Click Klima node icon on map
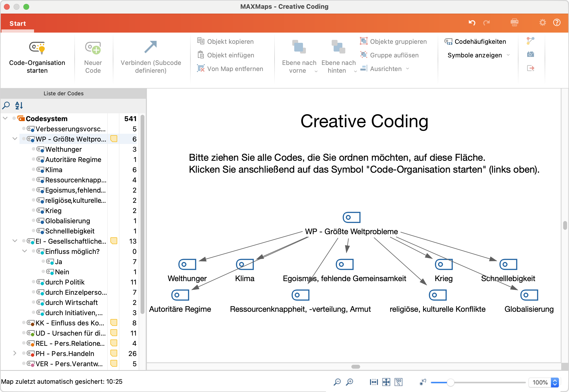 tap(245, 264)
